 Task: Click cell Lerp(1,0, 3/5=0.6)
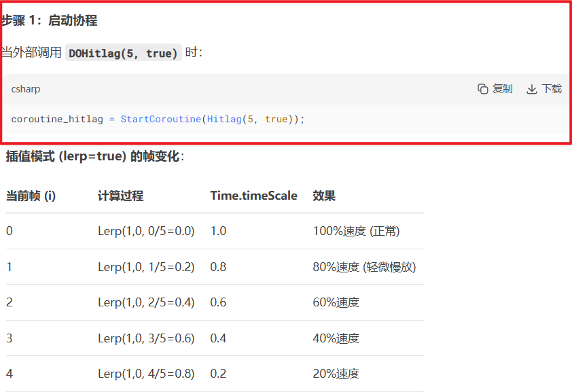146,338
